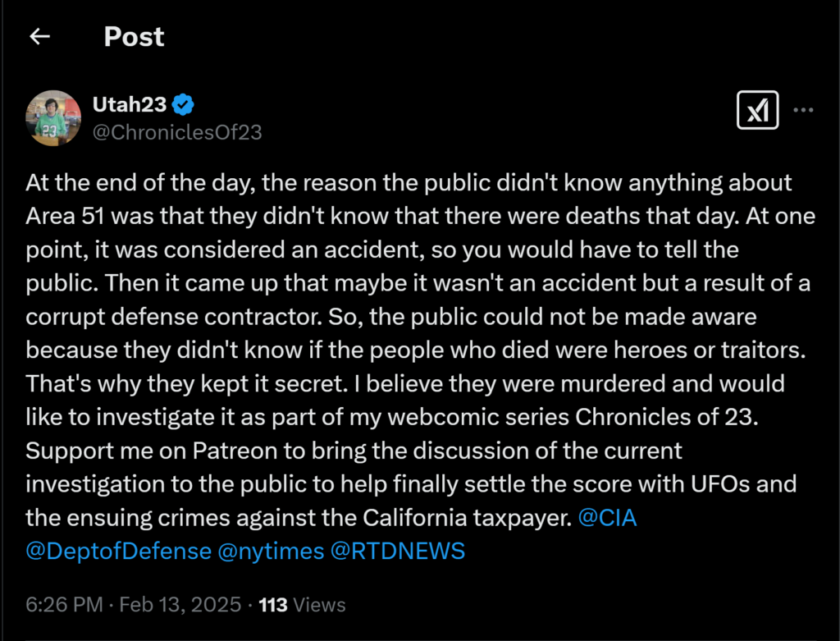View the 113 Views count

302,605
